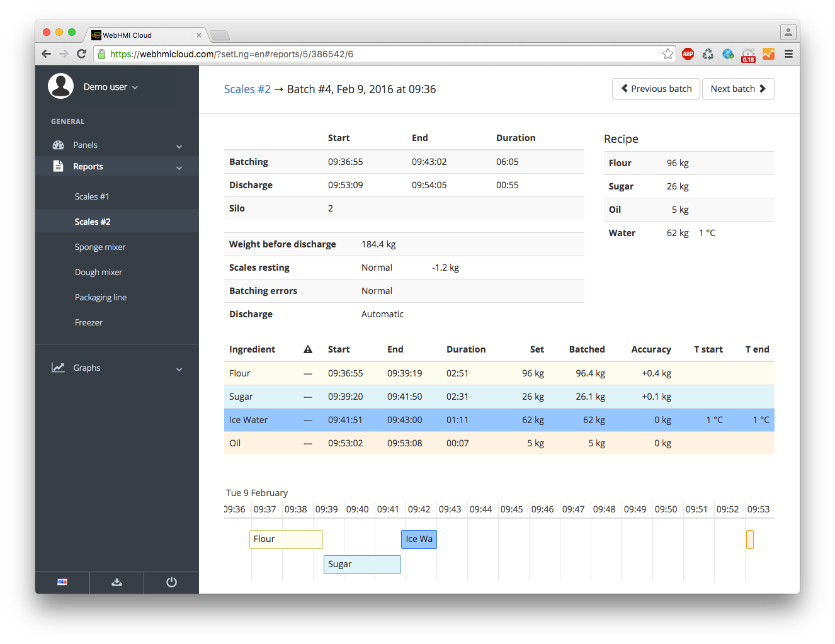
Task: Click the Recipe Water 62 kg value
Action: tap(678, 233)
